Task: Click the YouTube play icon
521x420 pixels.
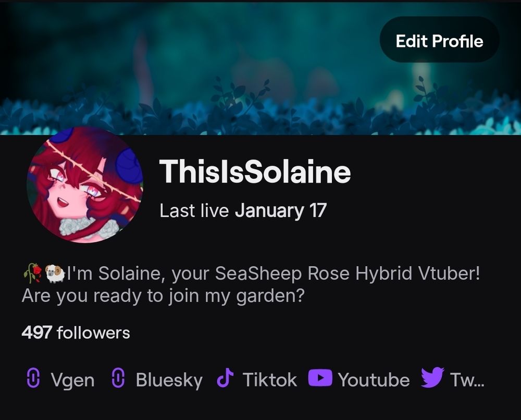Action: click(x=320, y=378)
